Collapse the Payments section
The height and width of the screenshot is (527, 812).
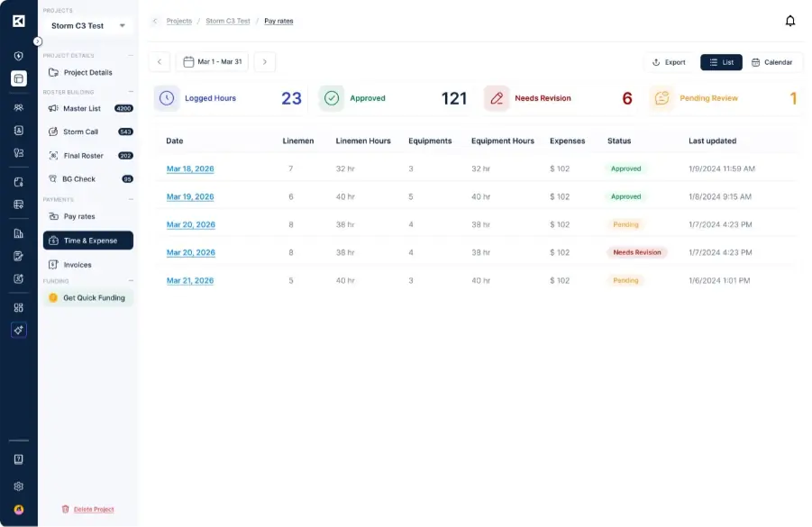tap(131, 199)
